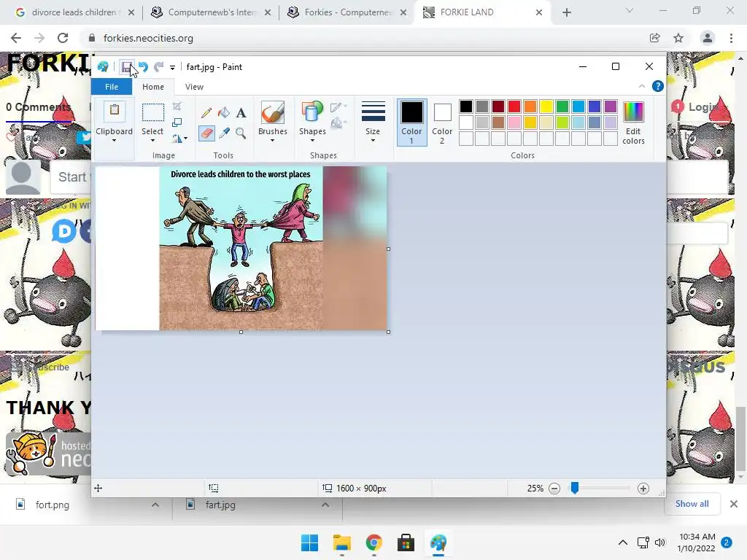Viewport: 747px width, 560px height.
Task: Click the Crop icon
Action: click(177, 106)
